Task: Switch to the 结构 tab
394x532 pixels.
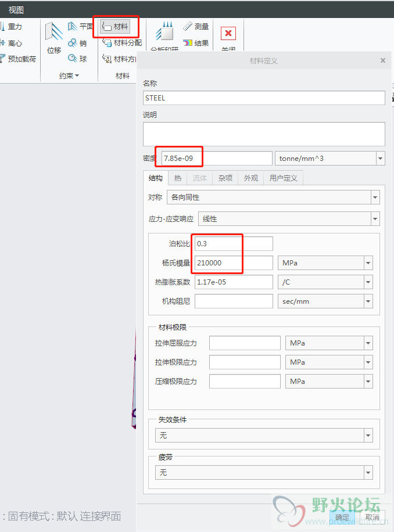Action: (x=155, y=178)
